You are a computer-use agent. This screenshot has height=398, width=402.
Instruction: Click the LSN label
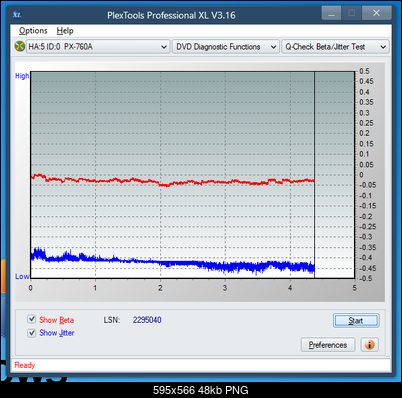[112, 320]
